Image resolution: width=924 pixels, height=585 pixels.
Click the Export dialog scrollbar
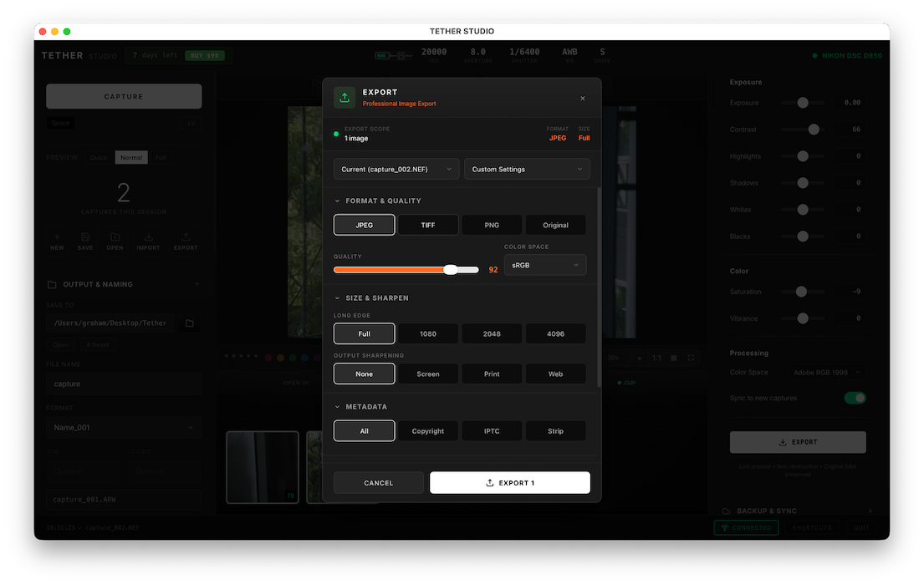pyautogui.click(x=599, y=287)
